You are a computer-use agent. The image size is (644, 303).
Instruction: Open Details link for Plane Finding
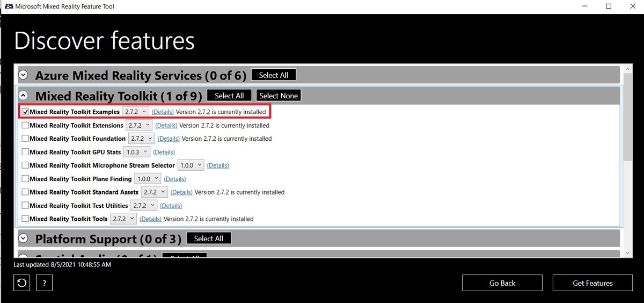175,179
